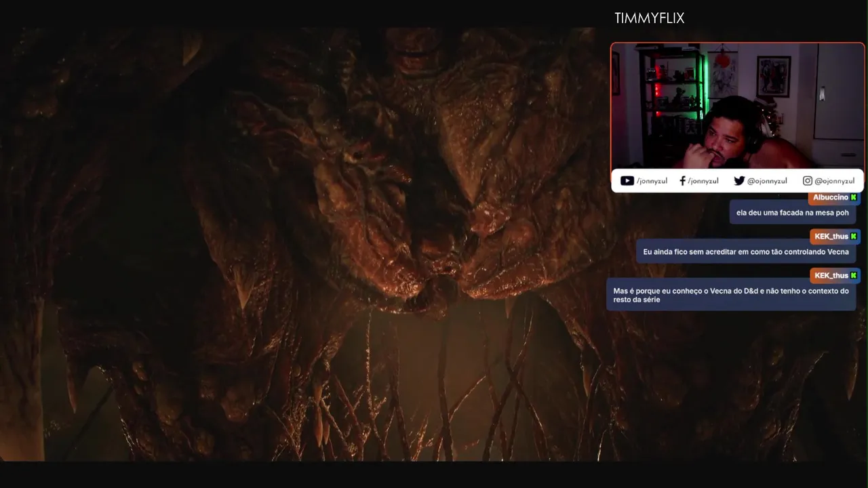Click the green badge on first KEK_thus tag
Image resolution: width=868 pixels, height=488 pixels.
854,237
